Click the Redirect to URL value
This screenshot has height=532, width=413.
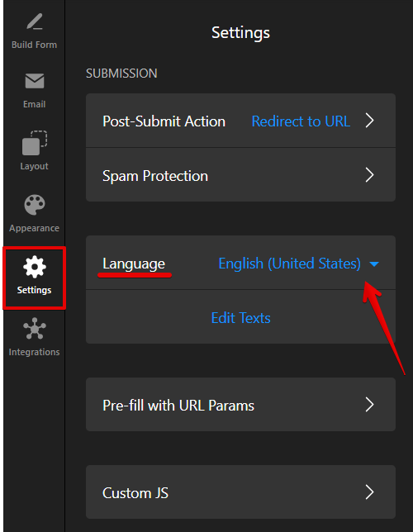point(301,121)
